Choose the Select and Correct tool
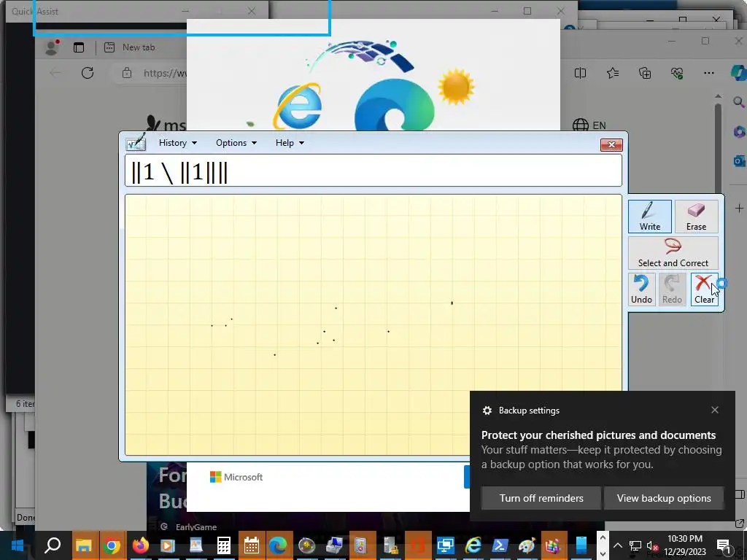The width and height of the screenshot is (747, 560). (673, 253)
